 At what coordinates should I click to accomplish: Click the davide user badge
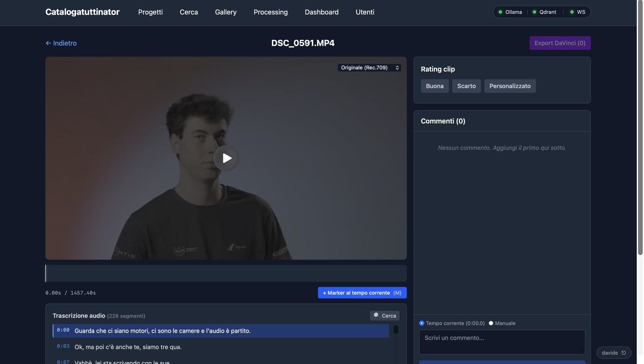(x=614, y=353)
